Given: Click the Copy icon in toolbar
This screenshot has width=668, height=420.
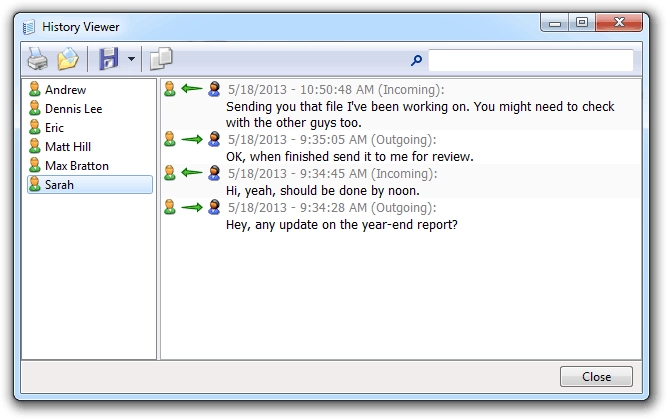Looking at the screenshot, I should [x=161, y=60].
